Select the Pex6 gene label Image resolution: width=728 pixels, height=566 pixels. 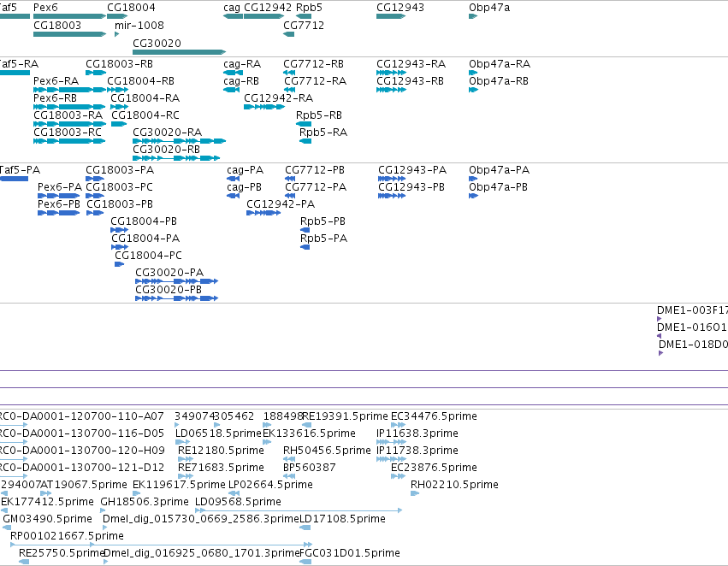pos(45,8)
